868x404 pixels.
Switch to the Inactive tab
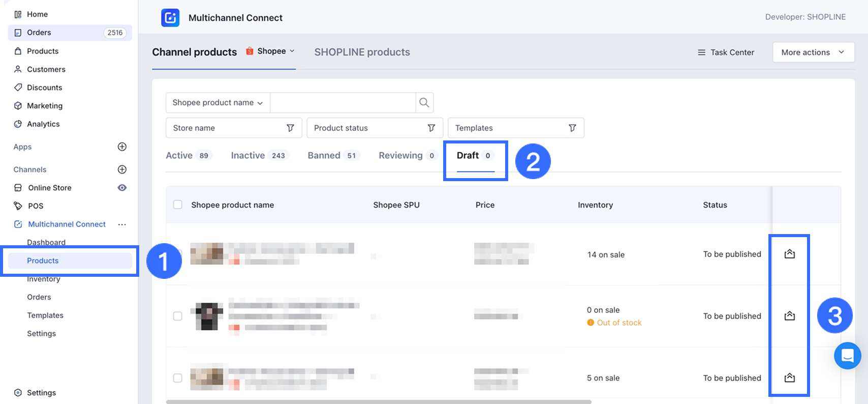(x=248, y=156)
